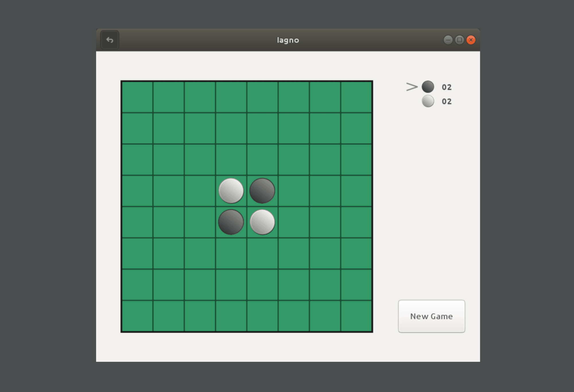Click the bottom-left corner square of the board
The image size is (574, 392).
pyautogui.click(x=137, y=316)
